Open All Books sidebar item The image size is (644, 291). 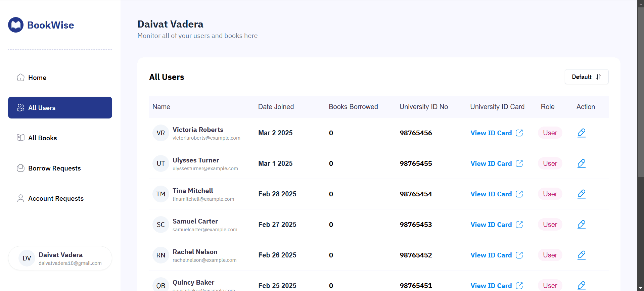(42, 138)
